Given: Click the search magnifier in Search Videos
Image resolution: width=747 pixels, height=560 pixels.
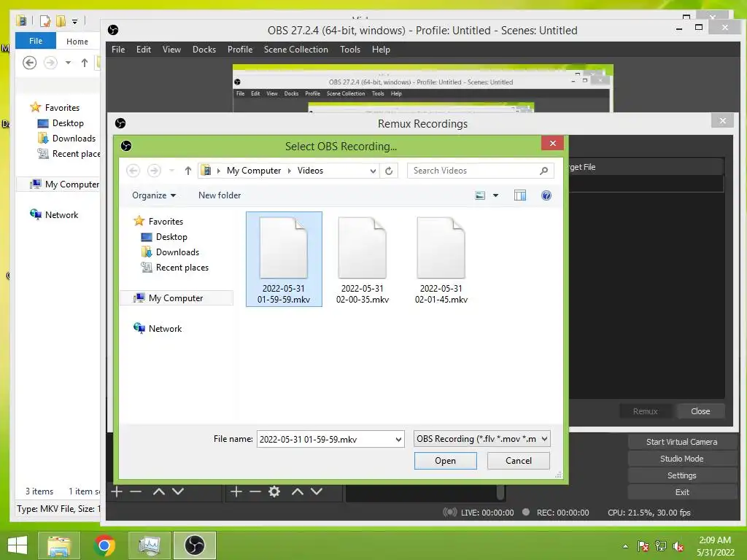Looking at the screenshot, I should point(543,171).
